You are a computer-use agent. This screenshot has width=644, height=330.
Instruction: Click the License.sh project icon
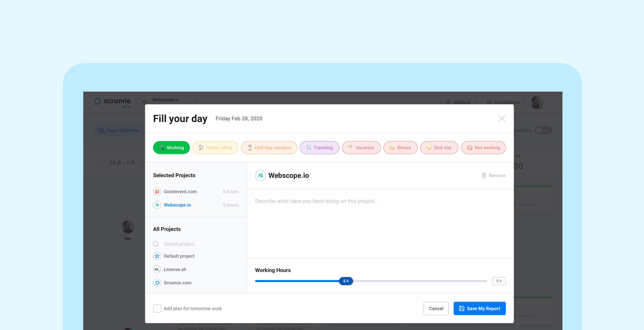[157, 269]
